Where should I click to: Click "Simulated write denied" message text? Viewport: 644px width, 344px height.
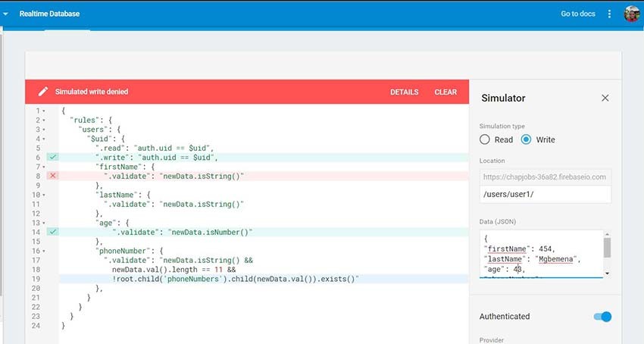pyautogui.click(x=92, y=92)
